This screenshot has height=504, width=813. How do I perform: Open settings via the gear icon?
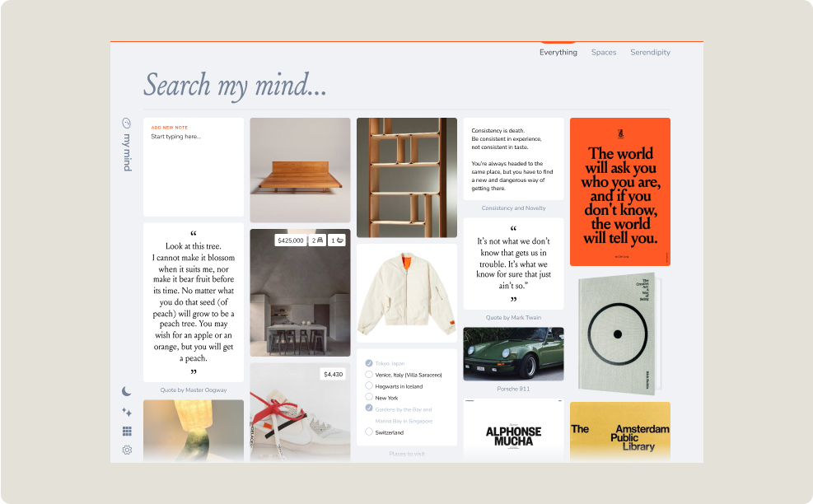tap(127, 450)
